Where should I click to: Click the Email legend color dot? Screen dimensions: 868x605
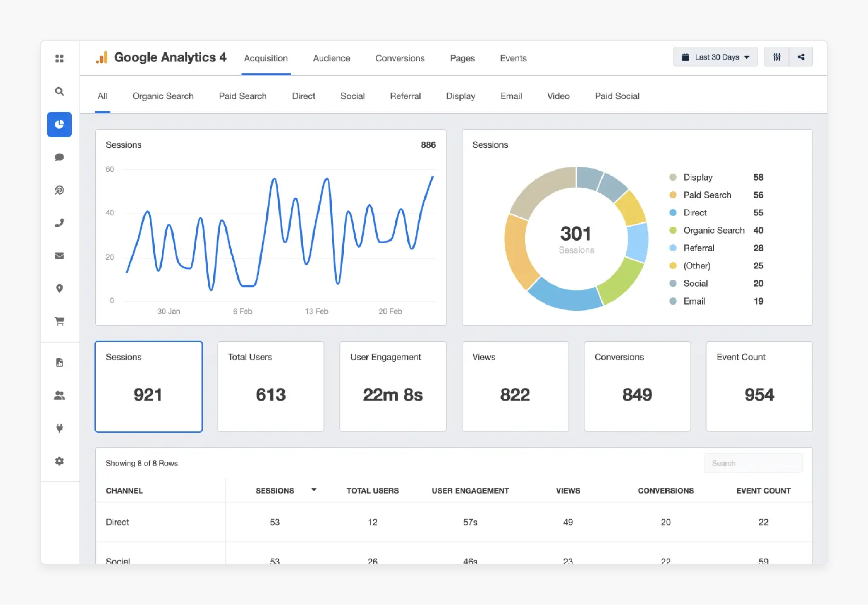point(673,301)
